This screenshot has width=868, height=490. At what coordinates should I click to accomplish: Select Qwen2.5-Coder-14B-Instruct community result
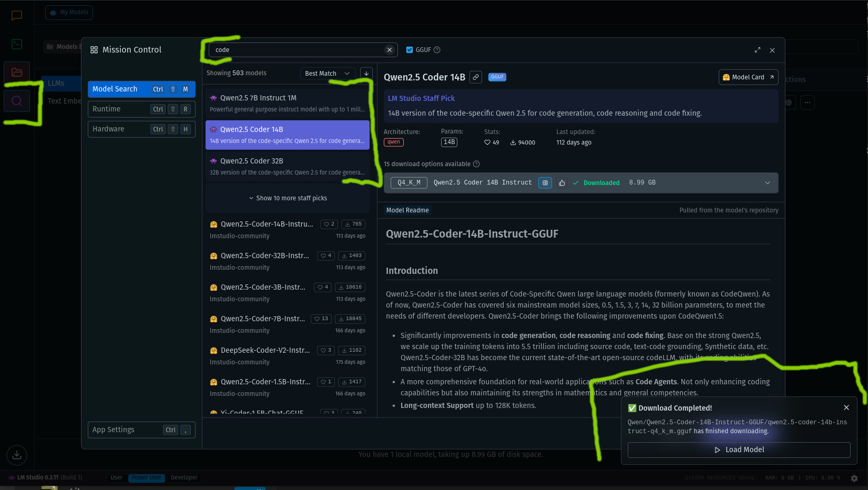[288, 230]
